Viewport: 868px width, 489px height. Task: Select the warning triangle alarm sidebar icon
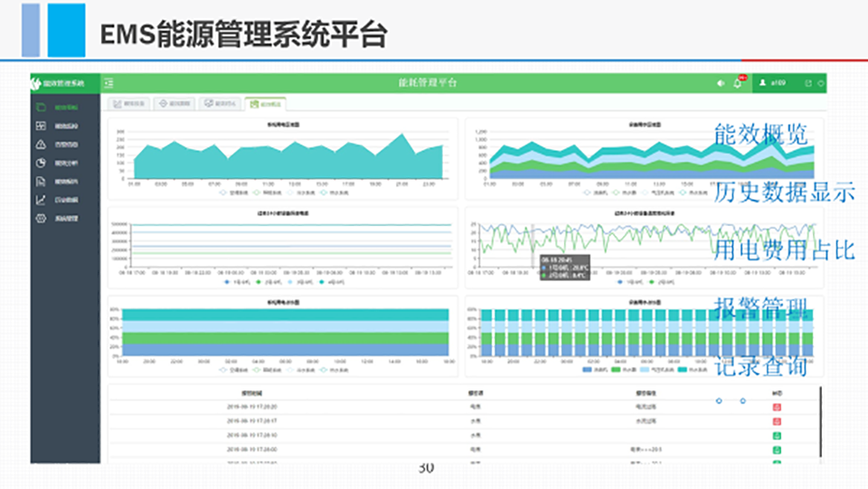[x=41, y=145]
